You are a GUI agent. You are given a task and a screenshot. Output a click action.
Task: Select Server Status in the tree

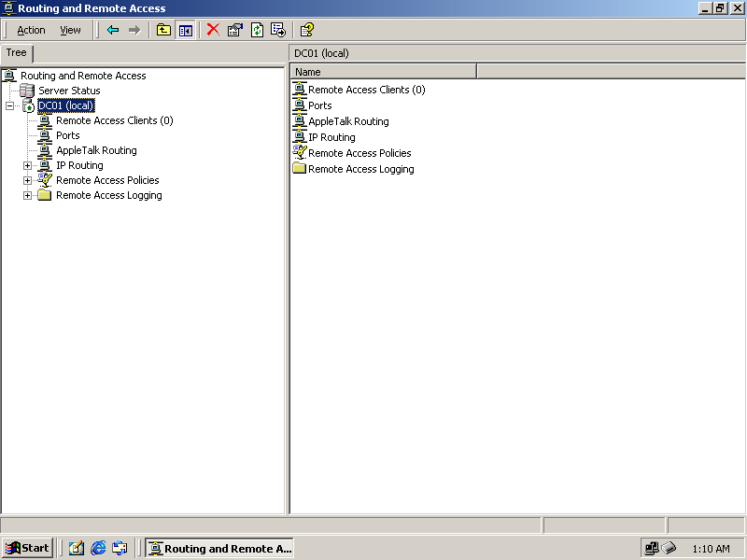point(69,91)
